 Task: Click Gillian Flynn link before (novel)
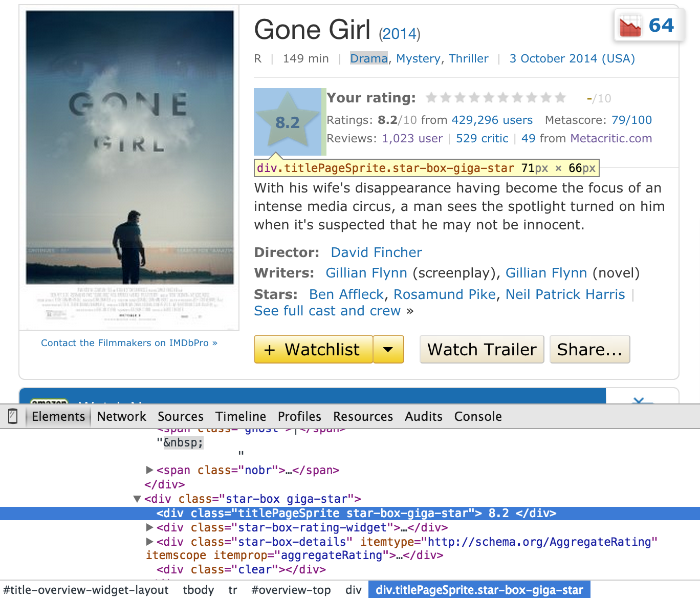[x=546, y=273]
